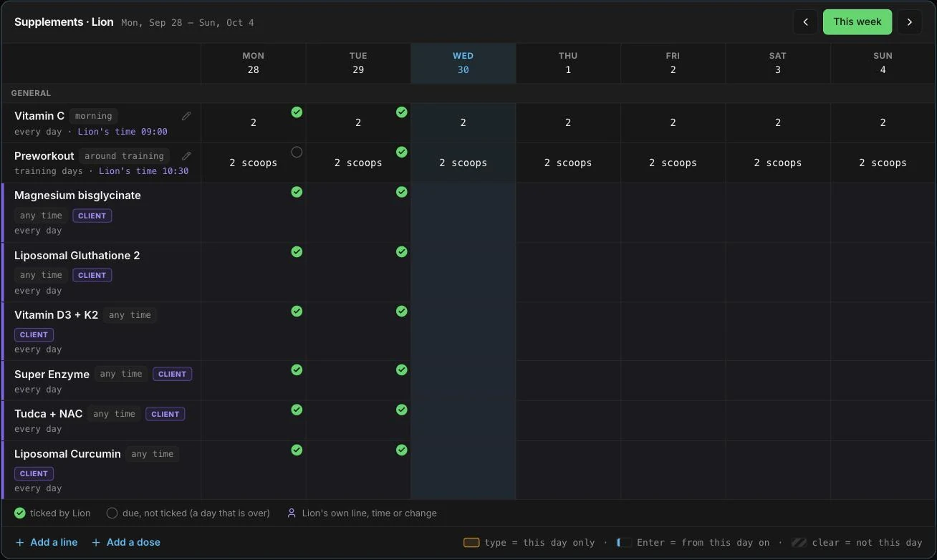Image resolution: width=937 pixels, height=560 pixels.
Task: Click Lion's time 10:30 on Preworkout
Action: click(x=144, y=171)
